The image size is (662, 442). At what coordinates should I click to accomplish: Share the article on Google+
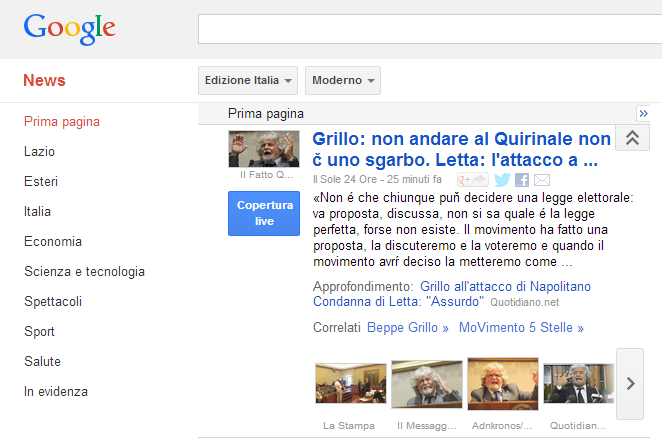473,180
